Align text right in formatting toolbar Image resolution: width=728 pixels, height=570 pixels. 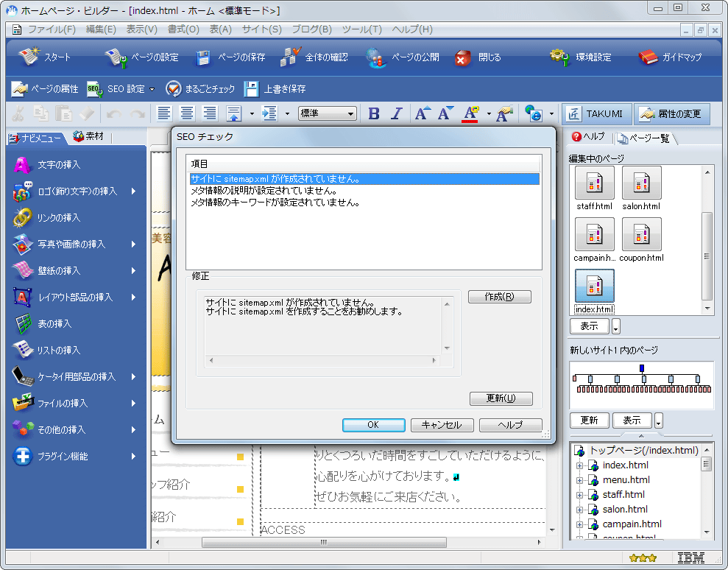pyautogui.click(x=210, y=113)
